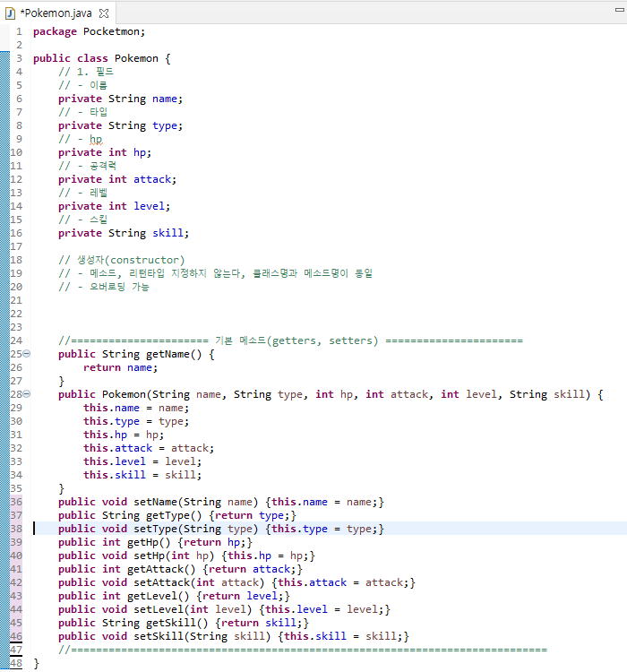627x672 pixels.
Task: Click '// 생성자(constructor)' comment
Action: [121, 260]
